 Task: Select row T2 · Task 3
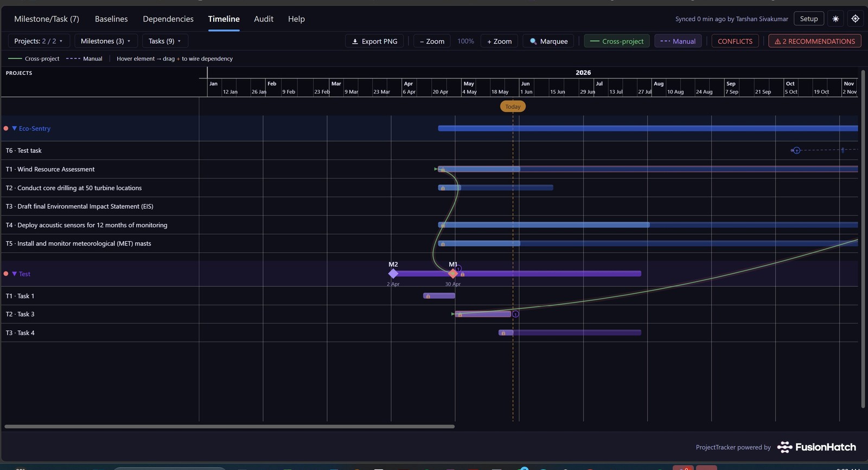point(100,314)
